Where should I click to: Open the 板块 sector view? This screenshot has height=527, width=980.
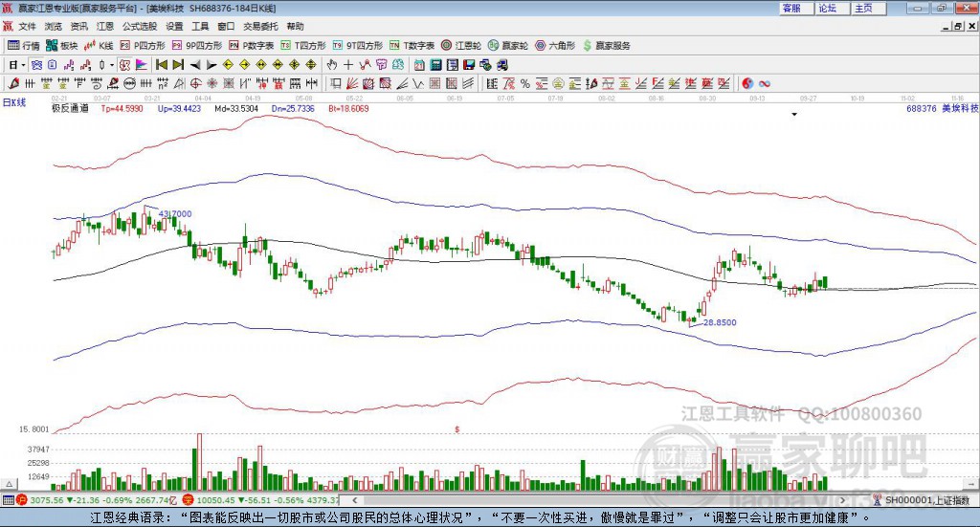coord(61,46)
